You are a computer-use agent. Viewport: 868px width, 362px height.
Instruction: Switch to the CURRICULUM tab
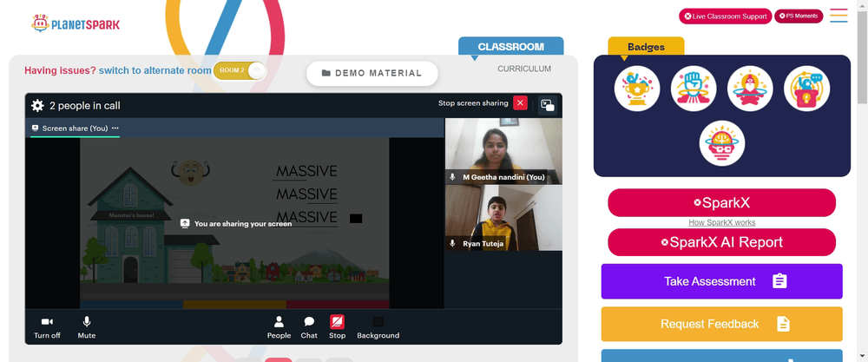tap(524, 69)
